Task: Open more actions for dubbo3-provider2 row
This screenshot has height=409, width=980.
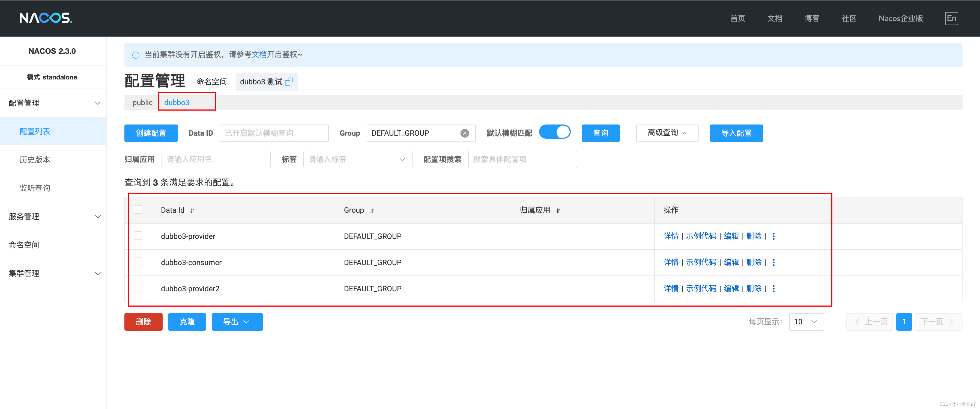Action: (773, 289)
